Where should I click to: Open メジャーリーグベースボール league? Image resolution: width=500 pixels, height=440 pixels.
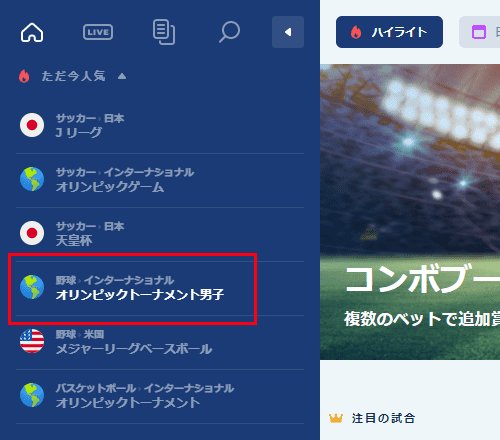pos(160,342)
